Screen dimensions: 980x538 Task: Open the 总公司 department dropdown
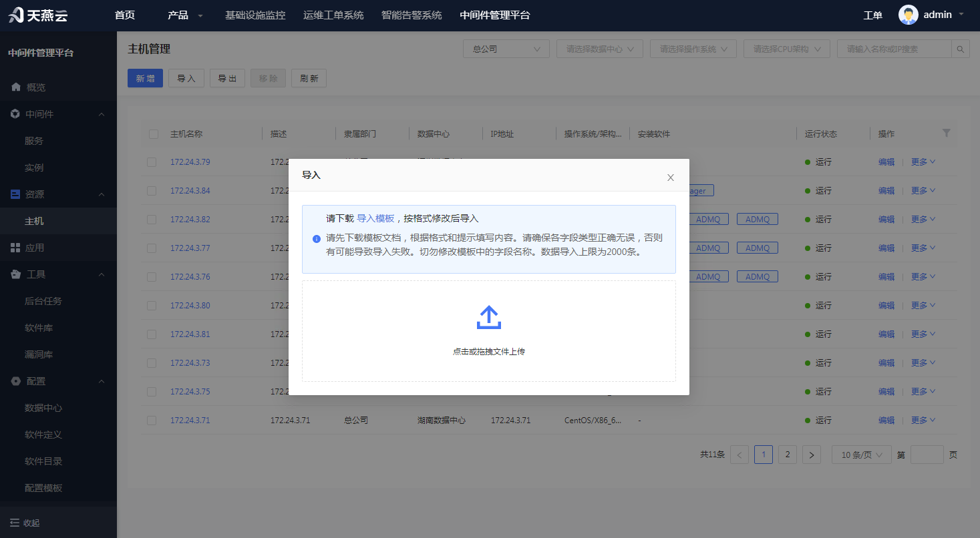coord(506,49)
